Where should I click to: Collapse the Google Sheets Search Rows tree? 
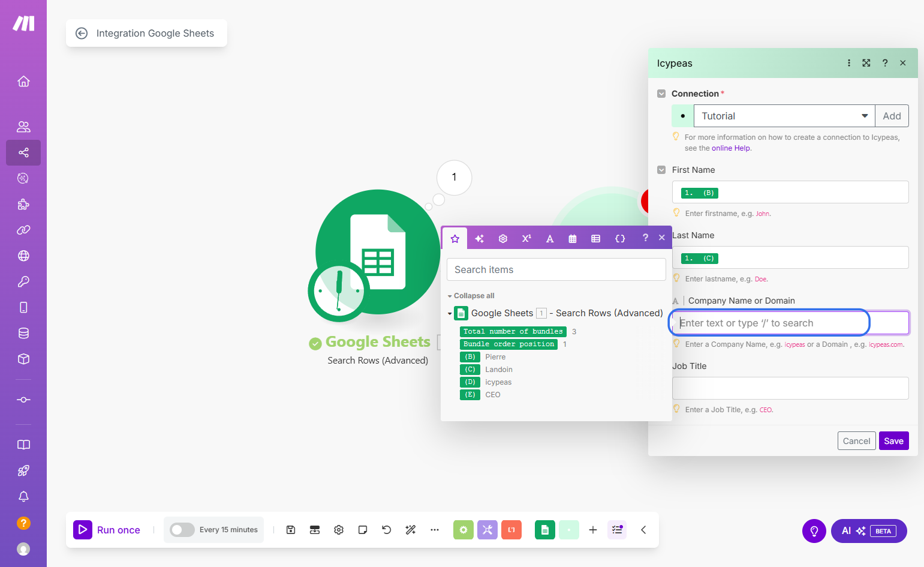pos(450,313)
